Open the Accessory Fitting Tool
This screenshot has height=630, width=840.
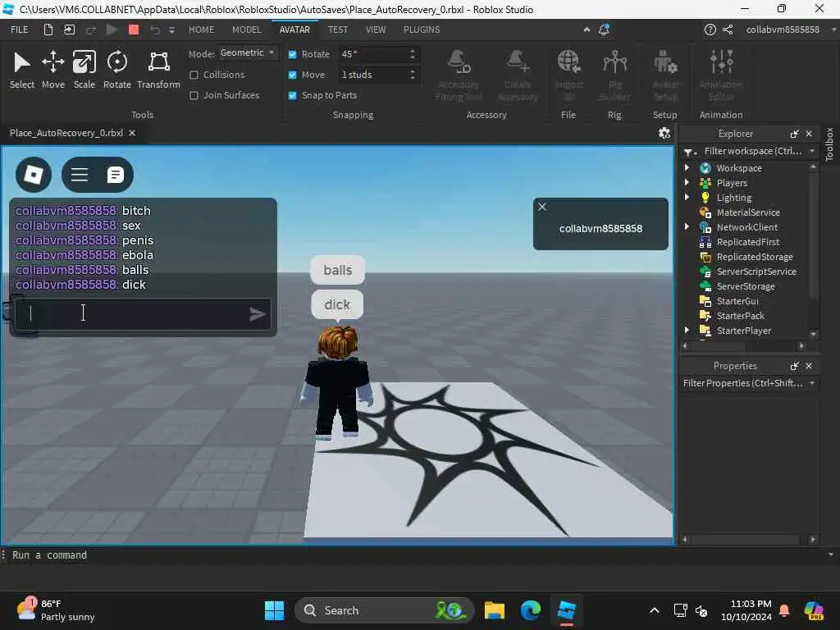[458, 75]
